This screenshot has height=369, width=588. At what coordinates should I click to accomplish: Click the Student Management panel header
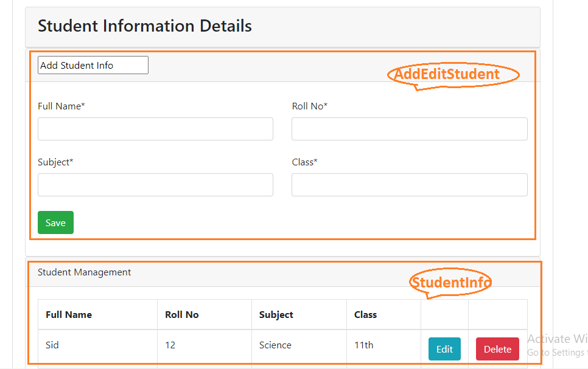coord(85,272)
